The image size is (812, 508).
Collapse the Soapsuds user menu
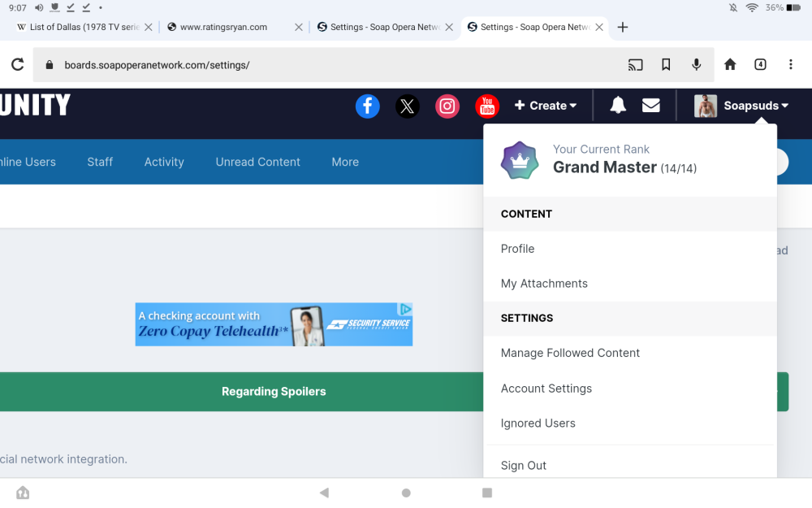point(742,106)
